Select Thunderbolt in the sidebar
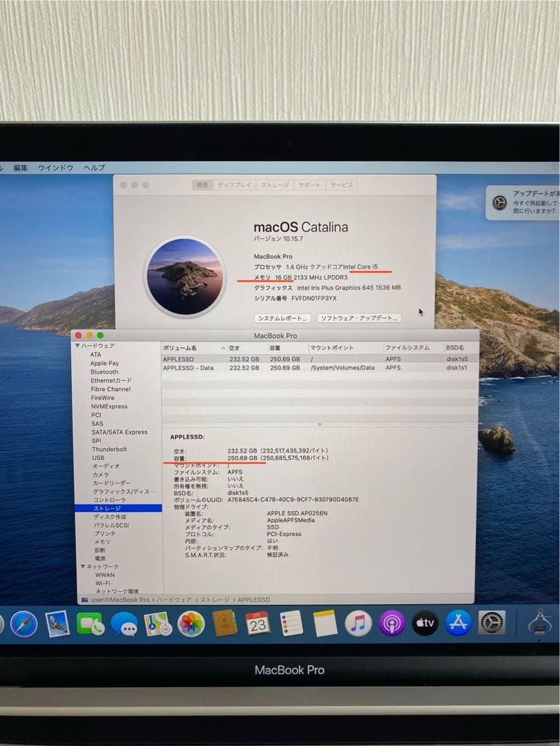 point(109,449)
